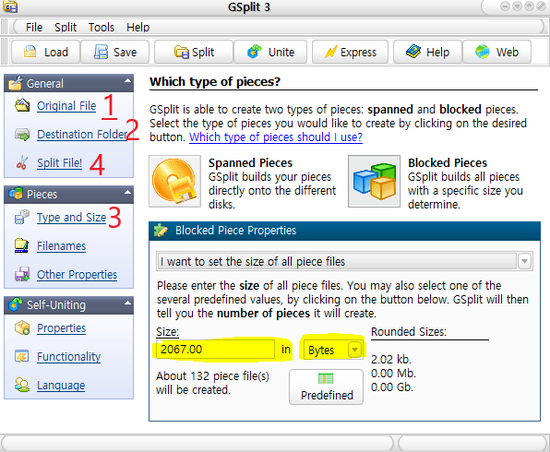This screenshot has width=550, height=452.
Task: Open the Original File link
Action: pyautogui.click(x=66, y=106)
